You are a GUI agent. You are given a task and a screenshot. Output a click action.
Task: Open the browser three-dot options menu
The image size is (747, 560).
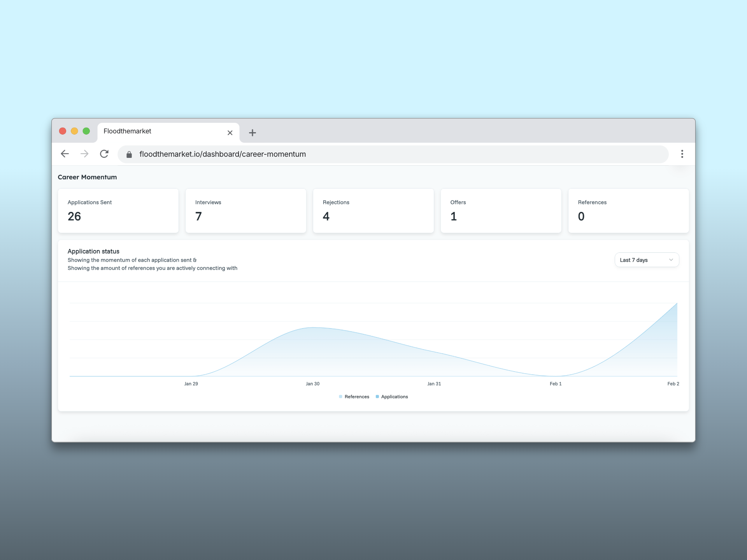[682, 154]
